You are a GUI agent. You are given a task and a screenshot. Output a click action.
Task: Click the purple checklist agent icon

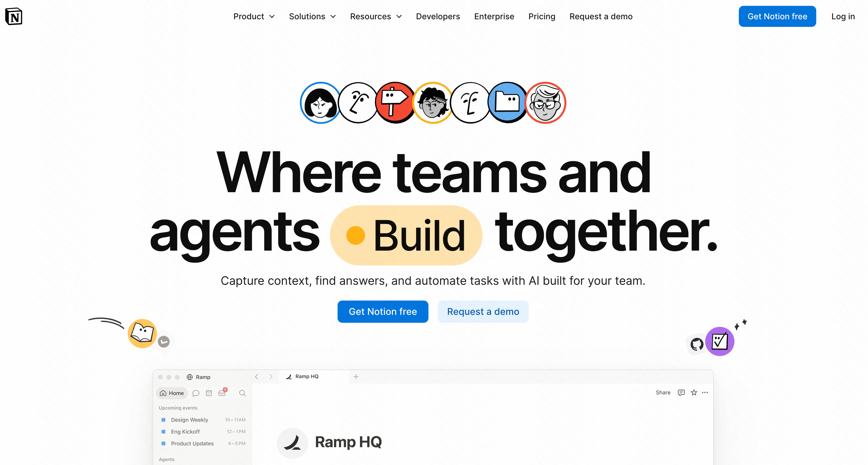point(720,341)
